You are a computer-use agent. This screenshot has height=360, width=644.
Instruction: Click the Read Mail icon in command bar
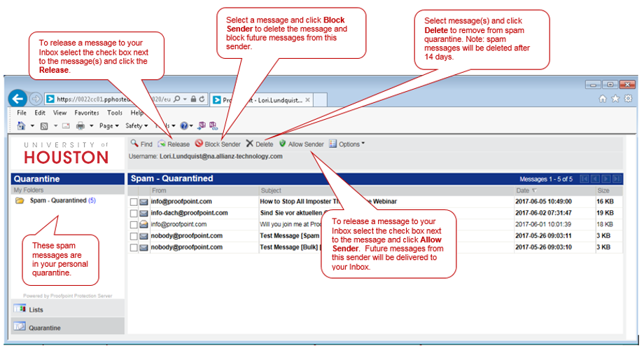66,126
